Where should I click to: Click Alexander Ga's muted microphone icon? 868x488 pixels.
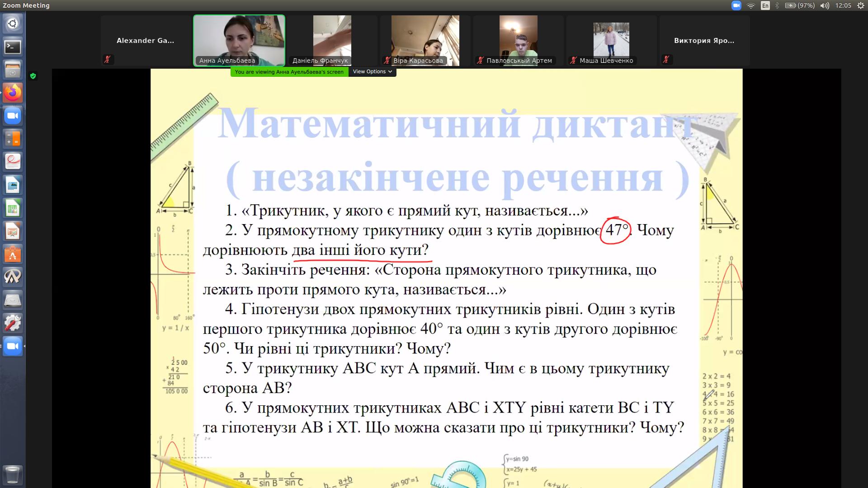[x=108, y=59]
